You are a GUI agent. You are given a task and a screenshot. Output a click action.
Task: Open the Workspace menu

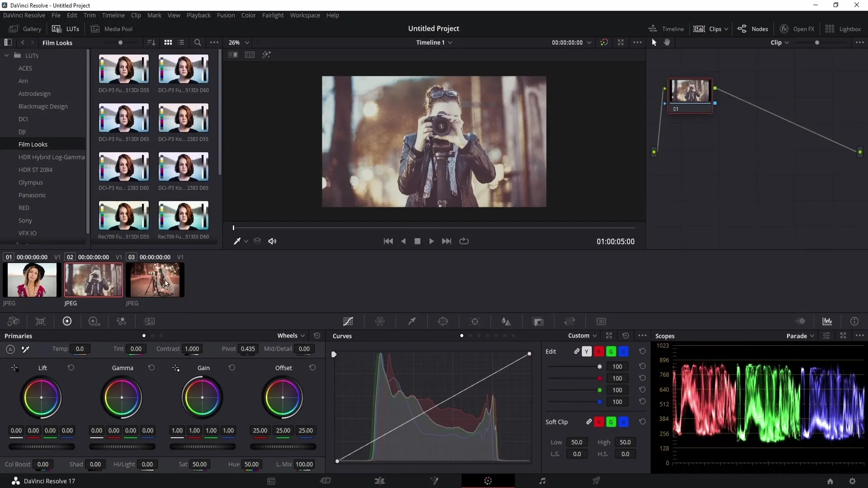pyautogui.click(x=305, y=15)
